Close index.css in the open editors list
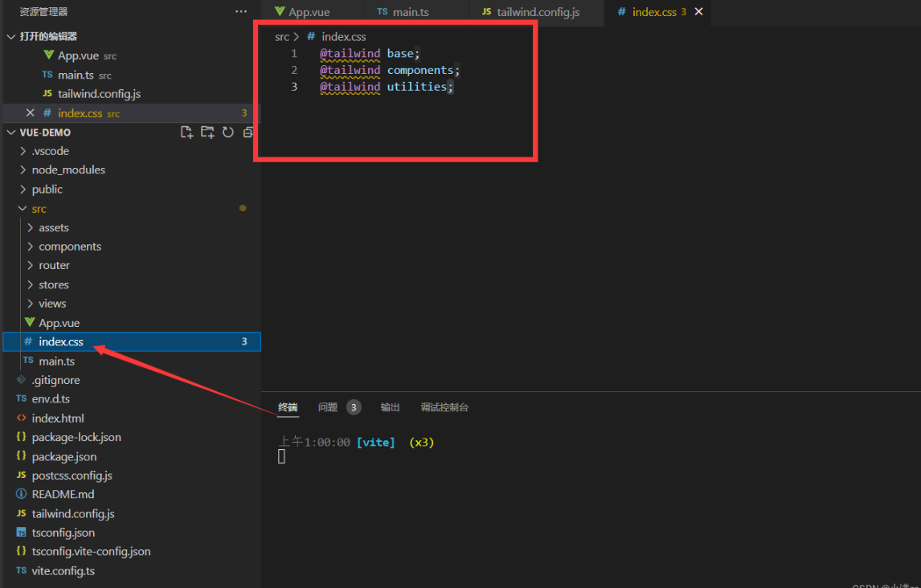 pos(31,113)
